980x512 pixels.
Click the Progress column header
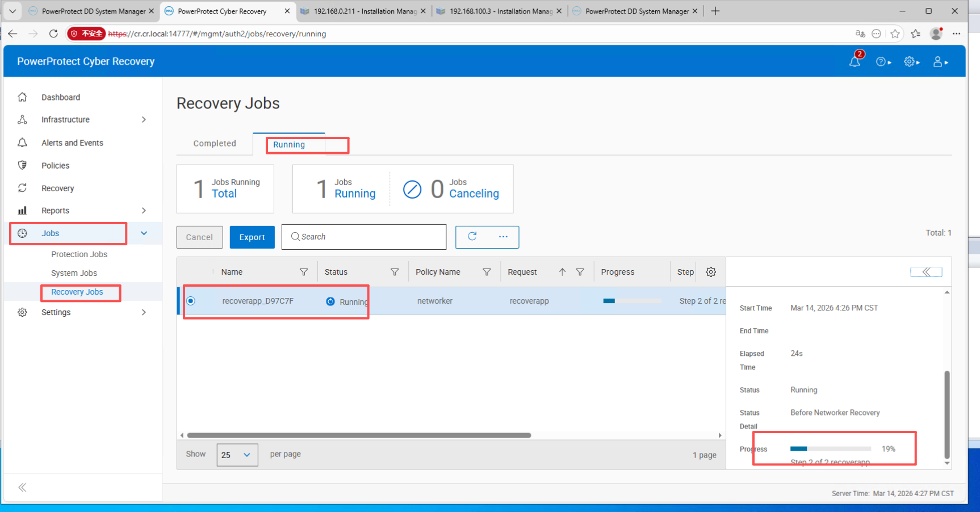[618, 272]
